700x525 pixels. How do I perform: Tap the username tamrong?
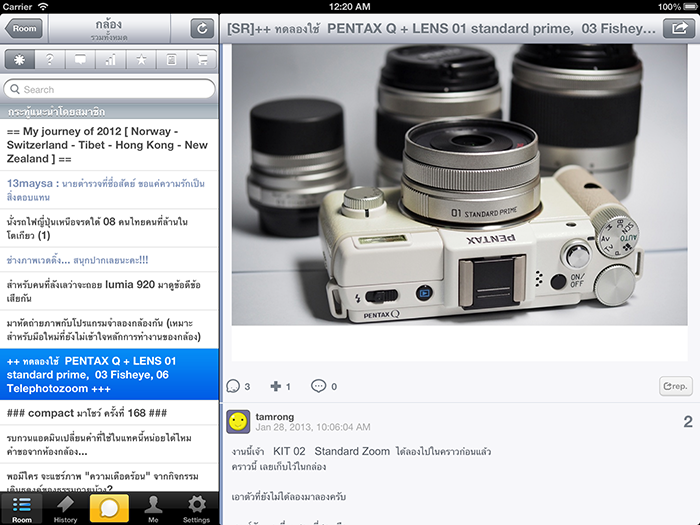click(x=275, y=417)
